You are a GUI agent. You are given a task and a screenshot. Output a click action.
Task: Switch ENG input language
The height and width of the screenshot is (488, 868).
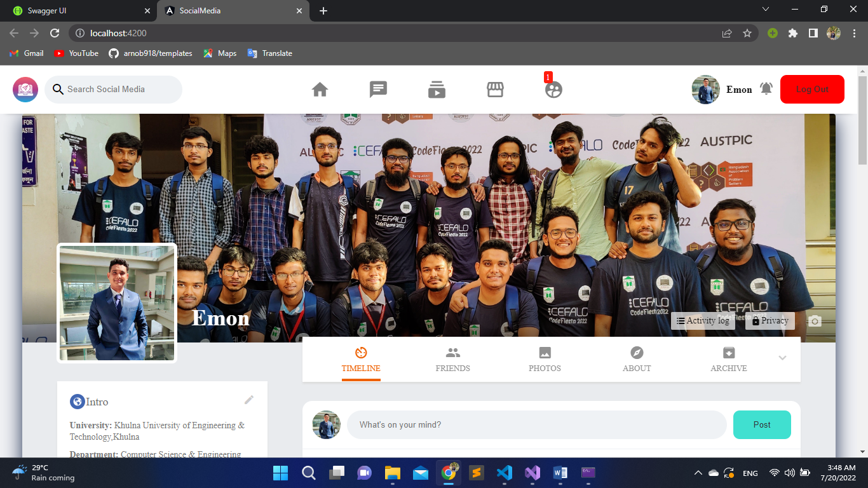pos(750,473)
